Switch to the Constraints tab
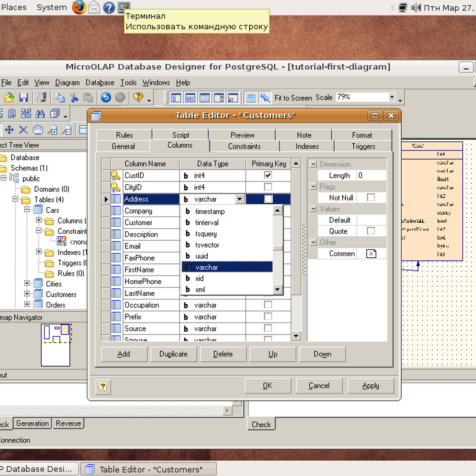The image size is (476, 476). [244, 146]
